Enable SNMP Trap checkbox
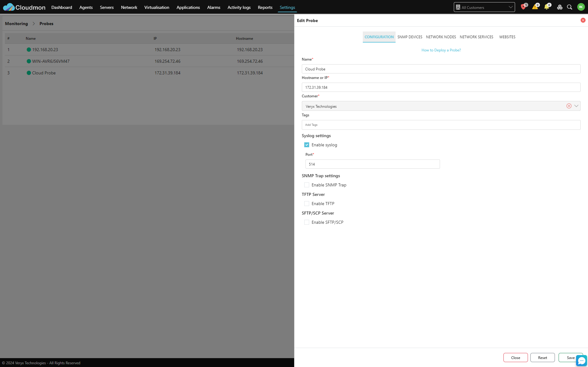 tap(307, 185)
